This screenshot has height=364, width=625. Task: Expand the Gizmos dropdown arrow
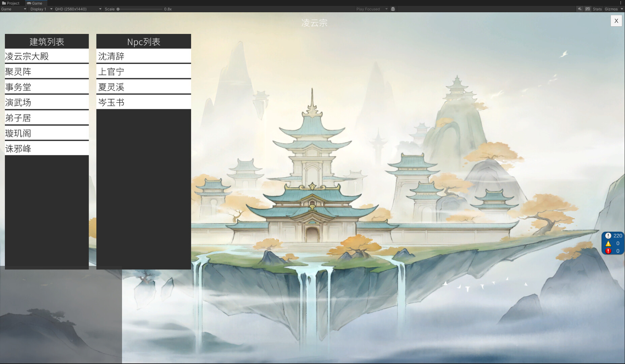tap(622, 9)
